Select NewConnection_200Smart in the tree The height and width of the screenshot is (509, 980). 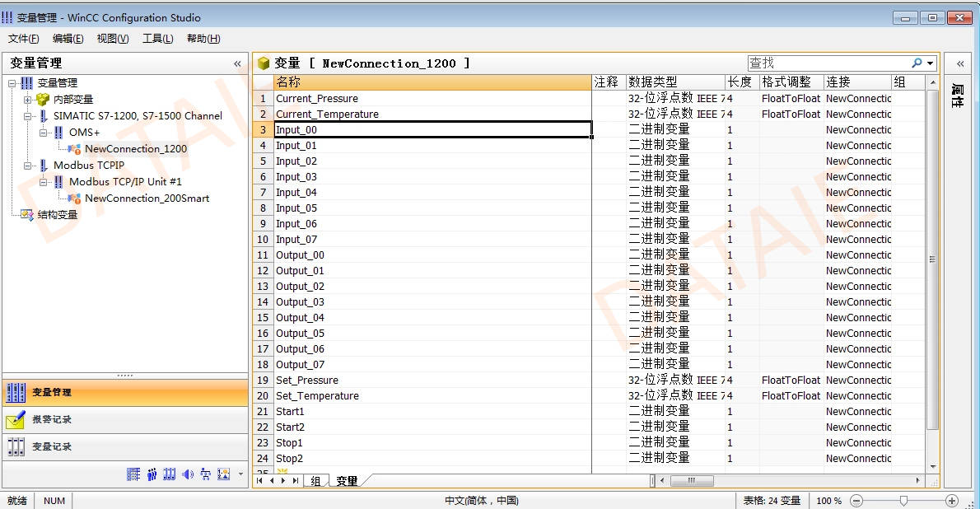[147, 198]
